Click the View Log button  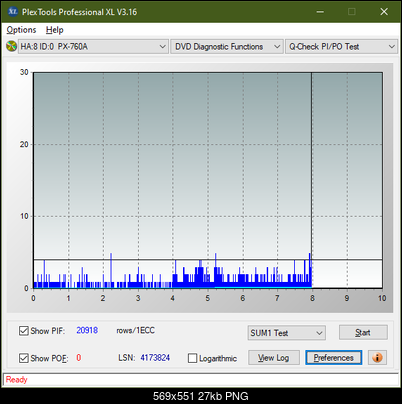(274, 358)
